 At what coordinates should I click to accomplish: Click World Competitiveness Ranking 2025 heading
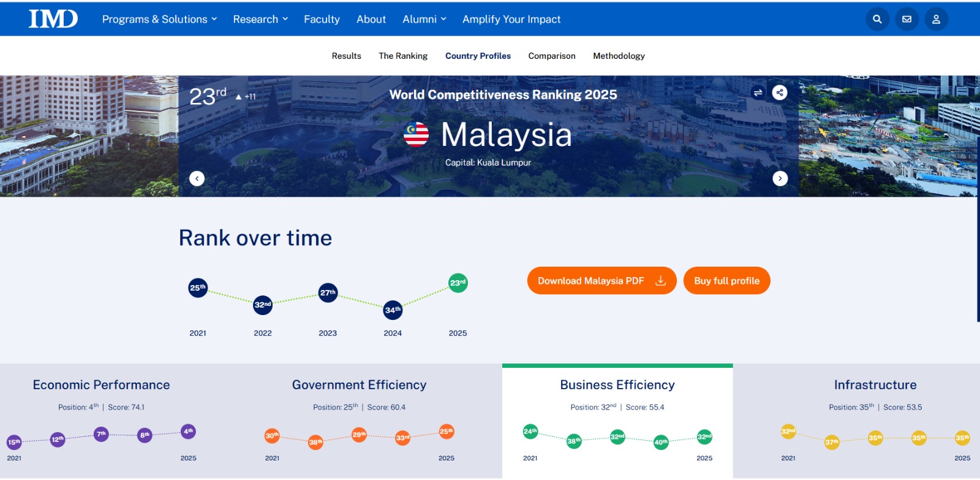click(503, 94)
